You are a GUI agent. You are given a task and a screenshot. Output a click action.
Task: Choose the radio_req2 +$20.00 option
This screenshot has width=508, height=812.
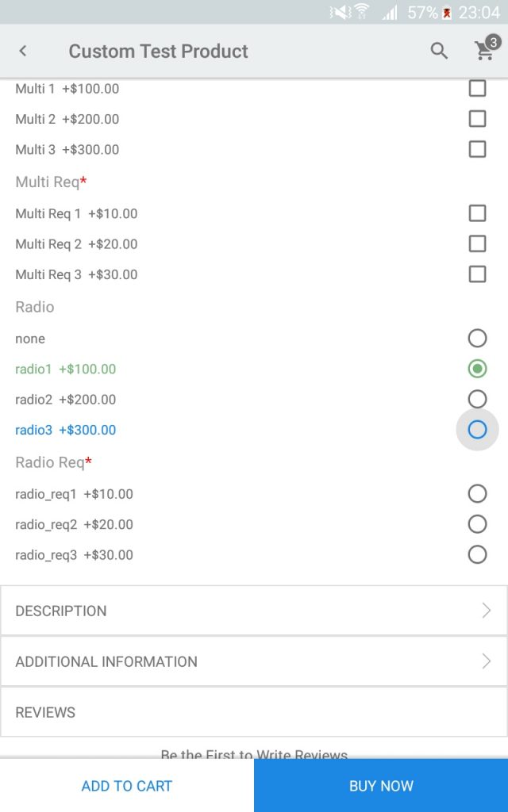(x=477, y=524)
